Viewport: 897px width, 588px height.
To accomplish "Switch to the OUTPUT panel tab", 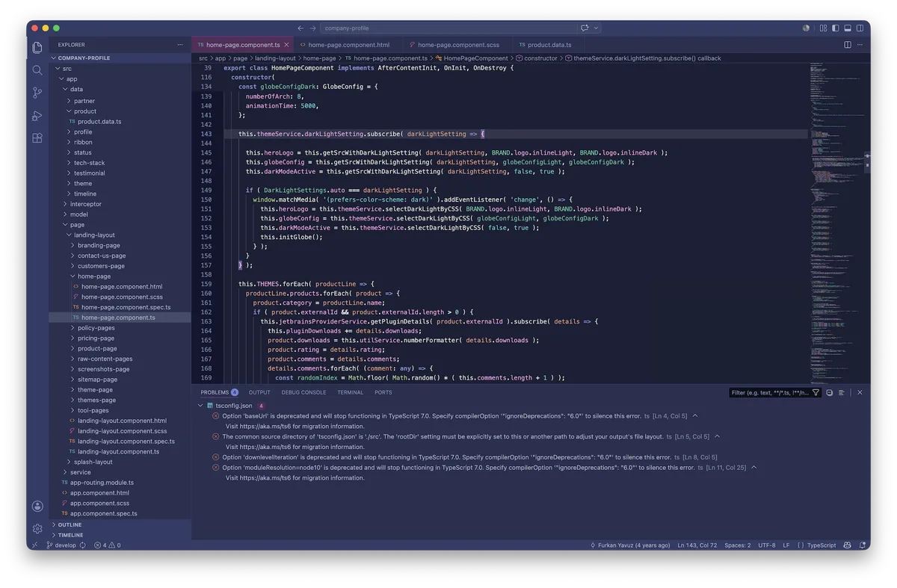I will point(259,392).
